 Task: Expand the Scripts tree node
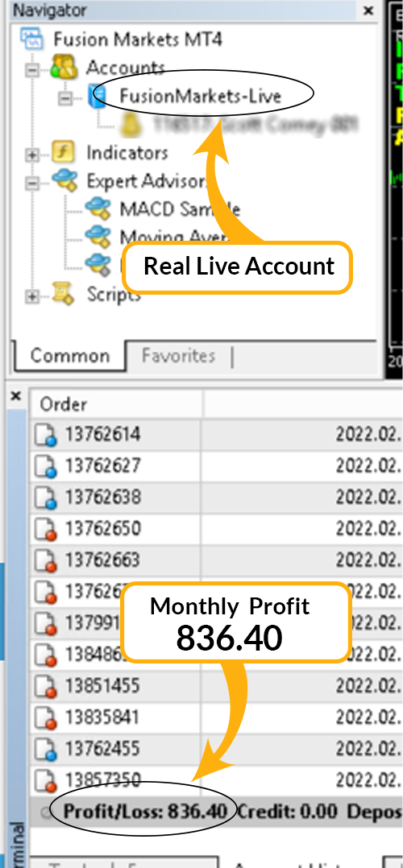[33, 296]
